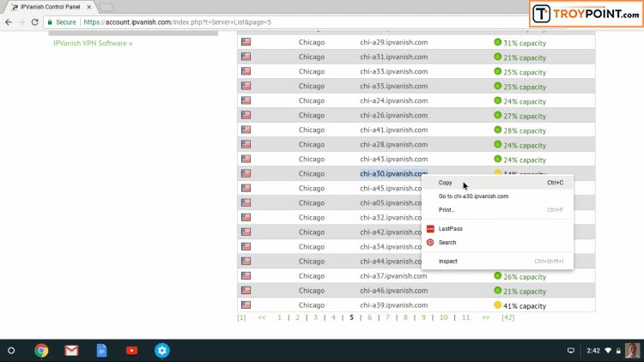
Task: Click the US flag for chi-a30
Action: point(246,173)
